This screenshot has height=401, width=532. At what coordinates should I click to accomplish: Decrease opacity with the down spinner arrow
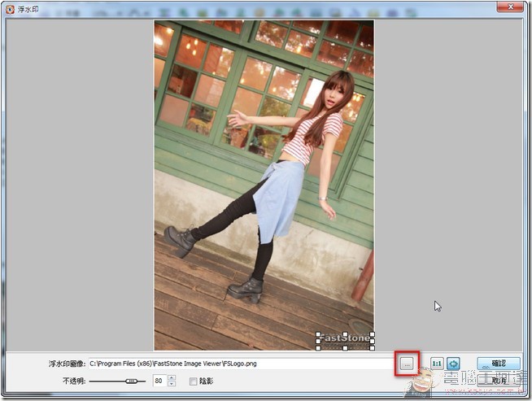click(x=172, y=384)
